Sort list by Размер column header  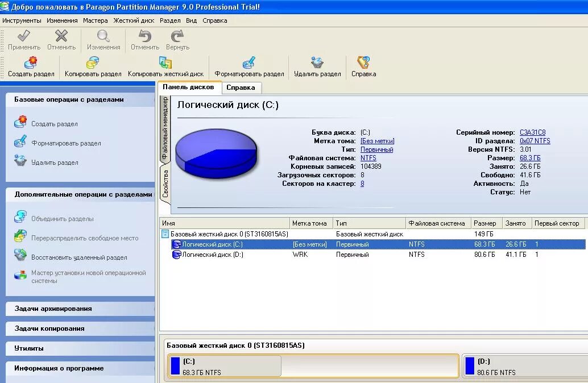pos(486,223)
